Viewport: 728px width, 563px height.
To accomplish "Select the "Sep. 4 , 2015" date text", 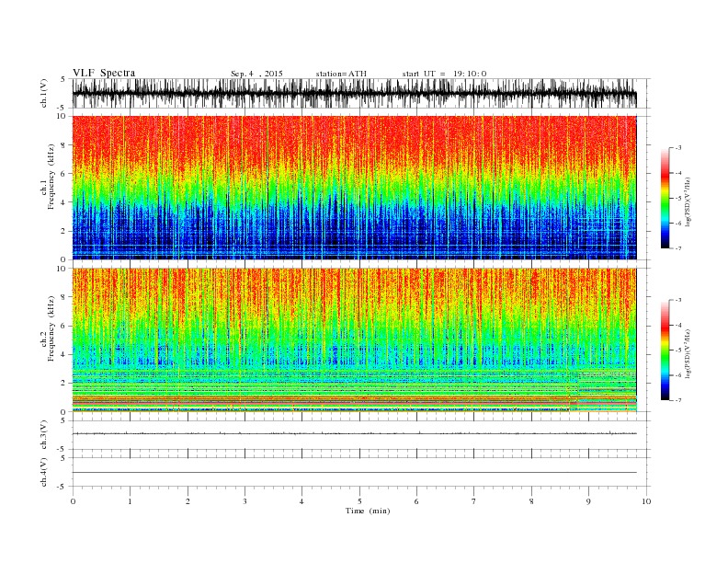I will pos(256,74).
